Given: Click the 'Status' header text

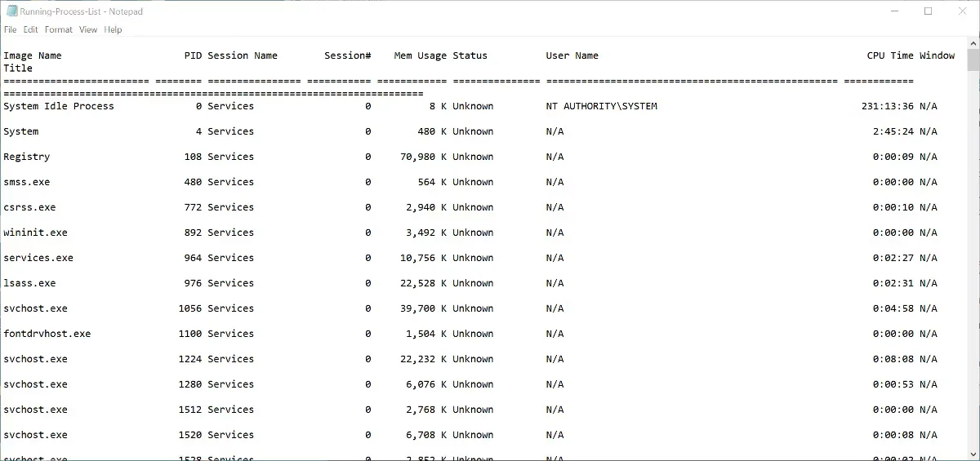Looking at the screenshot, I should point(470,55).
